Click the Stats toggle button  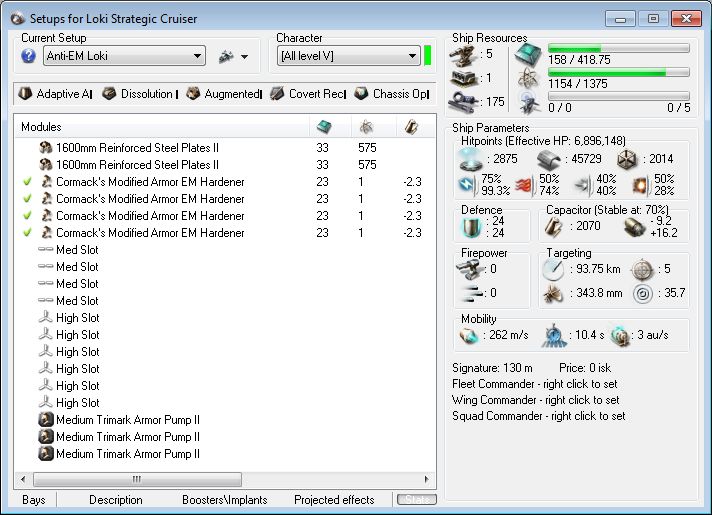[417, 500]
